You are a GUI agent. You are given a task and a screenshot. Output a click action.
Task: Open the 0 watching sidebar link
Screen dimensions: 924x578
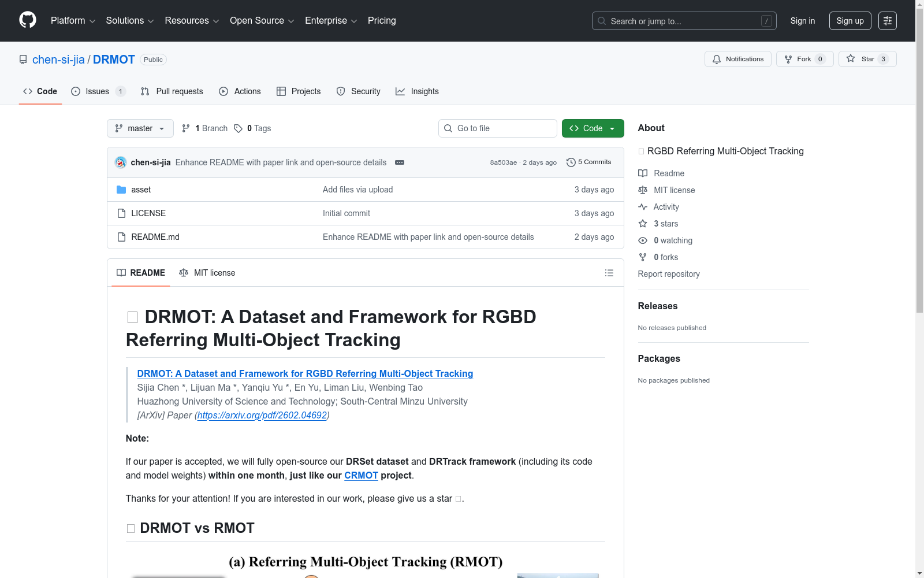tap(673, 240)
